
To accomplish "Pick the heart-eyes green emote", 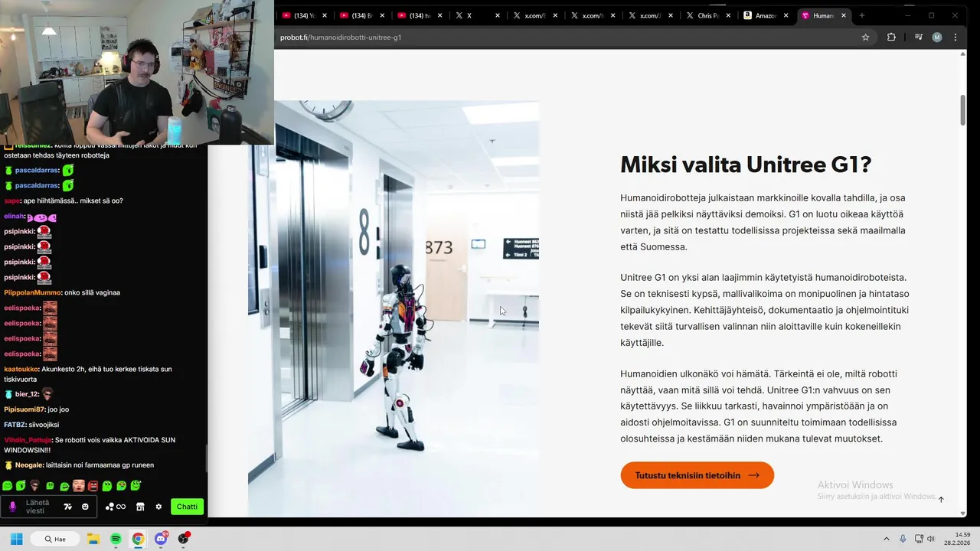I will point(122,486).
